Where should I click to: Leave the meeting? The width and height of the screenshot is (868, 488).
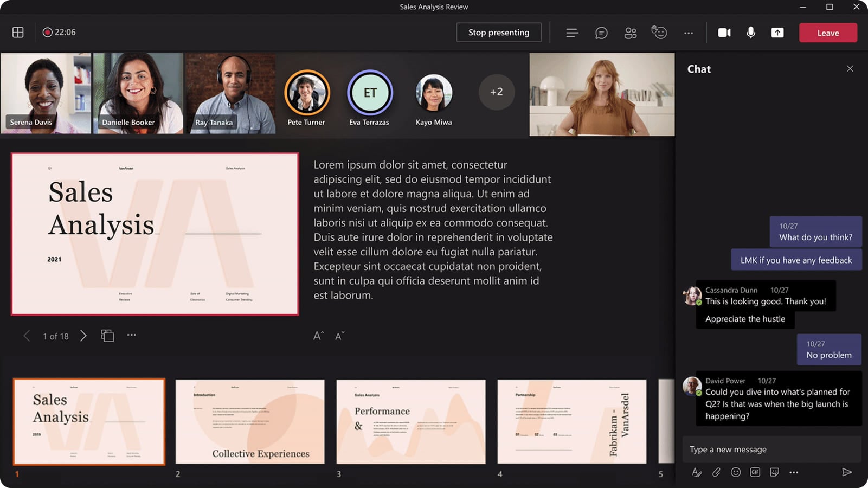coord(827,33)
